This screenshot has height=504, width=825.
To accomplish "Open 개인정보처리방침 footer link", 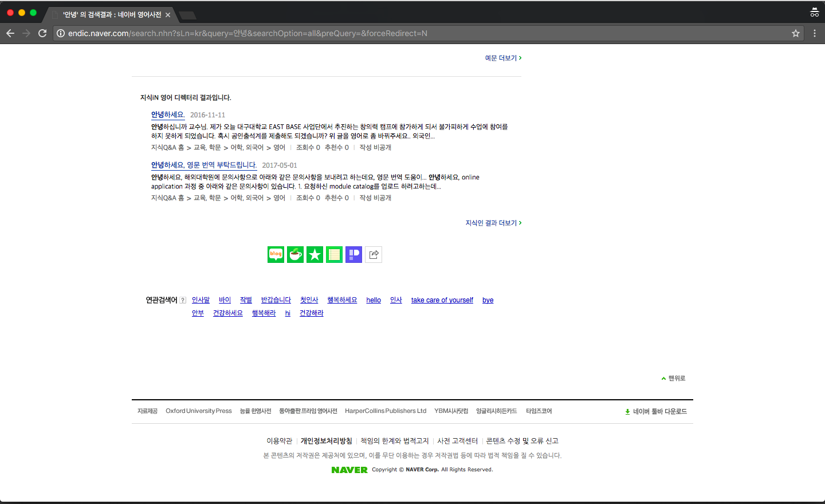I will pyautogui.click(x=327, y=441).
